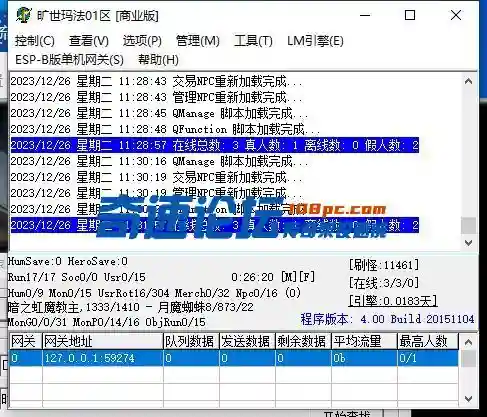Click the 0b average traffic cell

coord(364,358)
